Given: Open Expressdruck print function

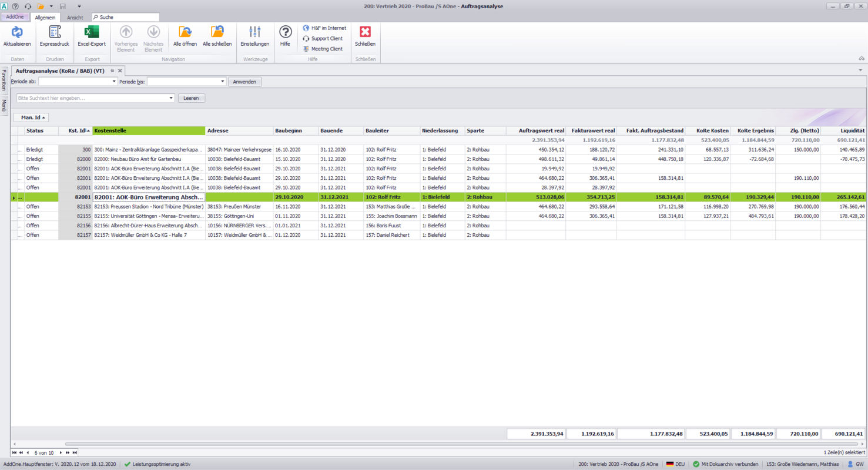Looking at the screenshot, I should pos(55,32).
